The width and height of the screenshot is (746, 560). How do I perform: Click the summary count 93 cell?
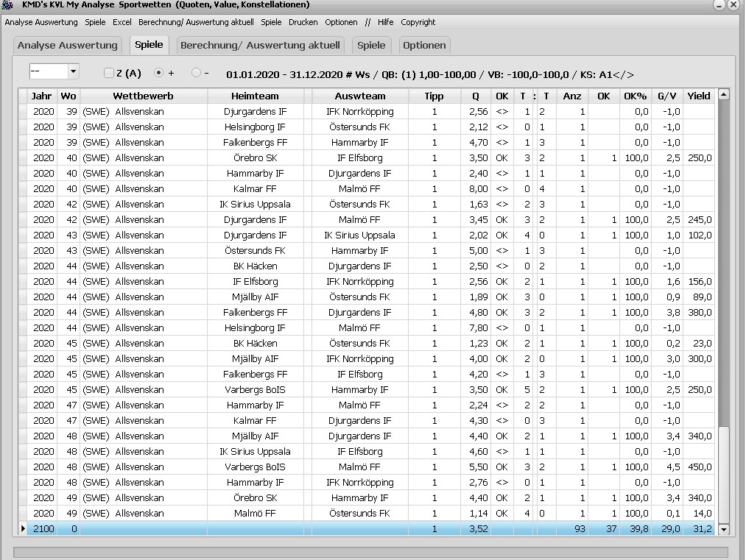572,528
